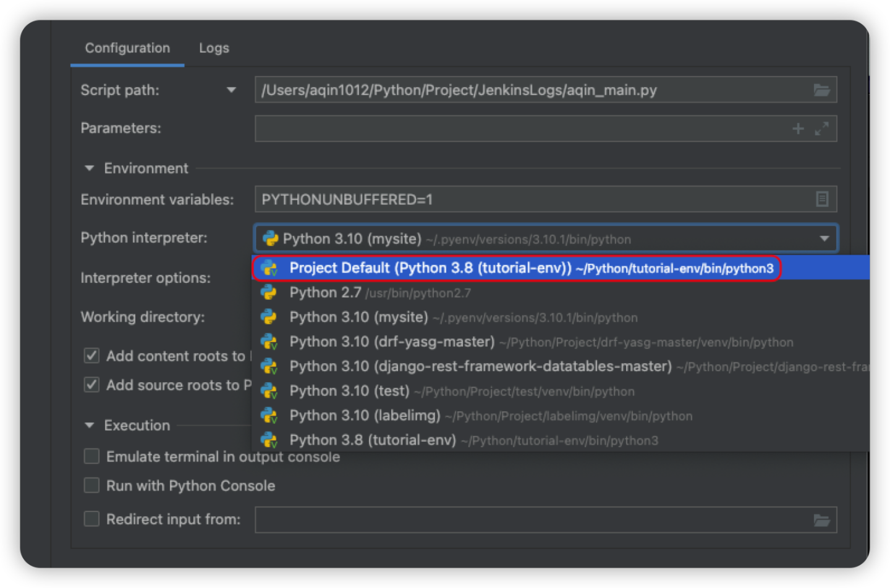Viewport: 890px width, 588px height.
Task: Select Python 3.10 (test) interpreter
Action: click(x=561, y=391)
